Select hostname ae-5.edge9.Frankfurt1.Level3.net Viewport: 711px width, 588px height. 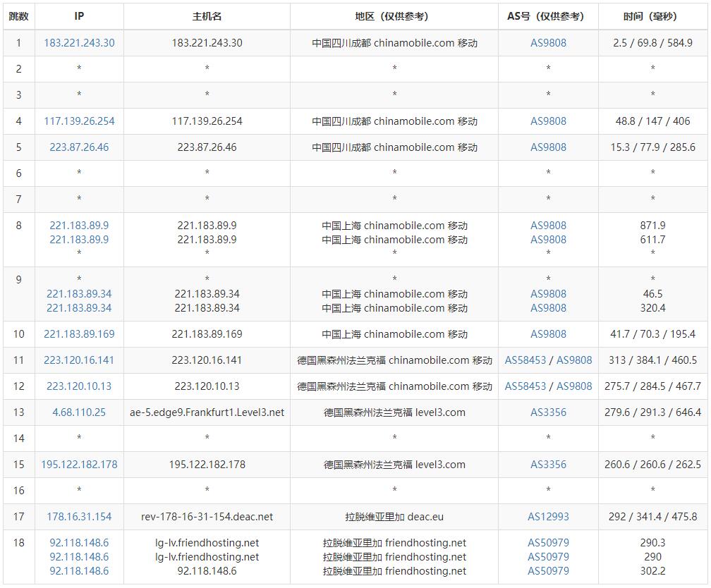point(207,412)
